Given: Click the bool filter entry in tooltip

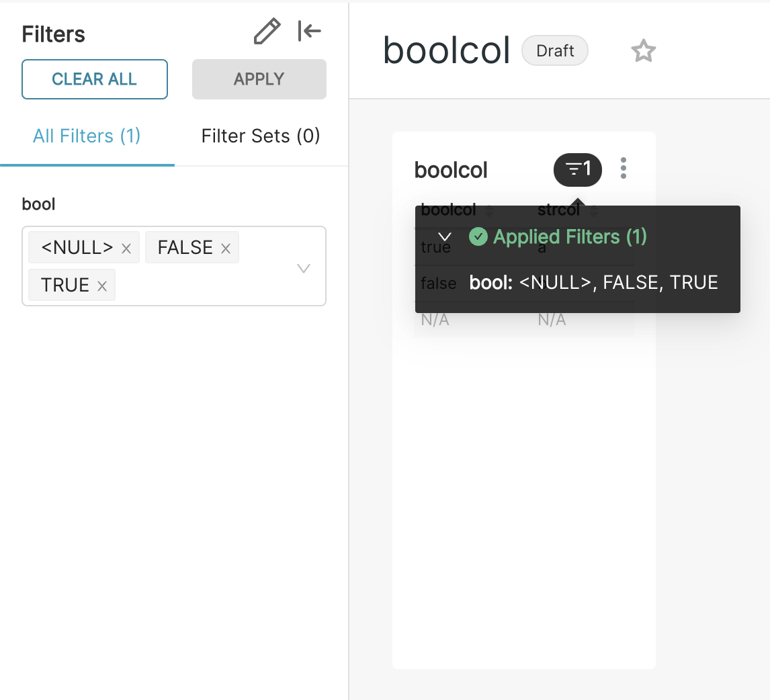Looking at the screenshot, I should (593, 283).
